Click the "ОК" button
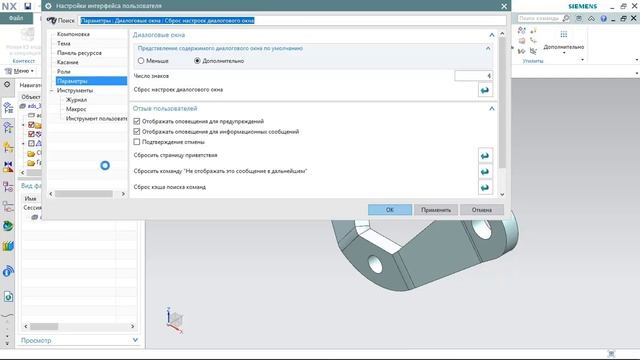640x360 pixels. [390, 210]
